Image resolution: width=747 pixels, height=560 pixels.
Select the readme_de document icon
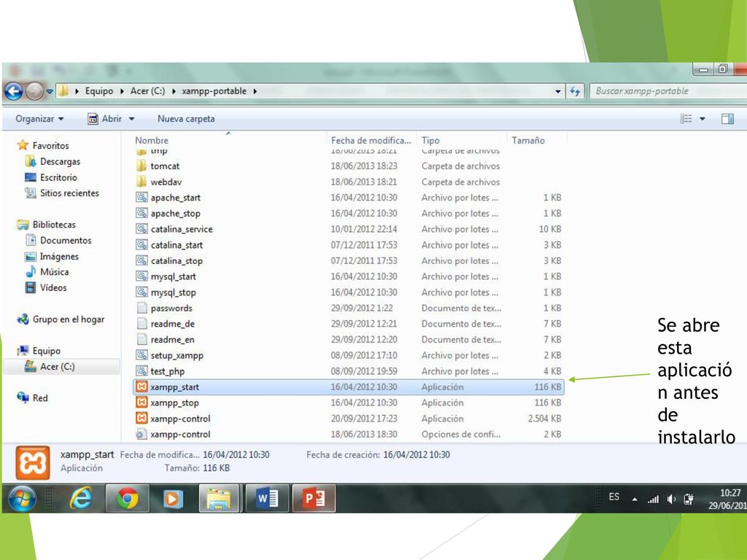click(x=142, y=324)
